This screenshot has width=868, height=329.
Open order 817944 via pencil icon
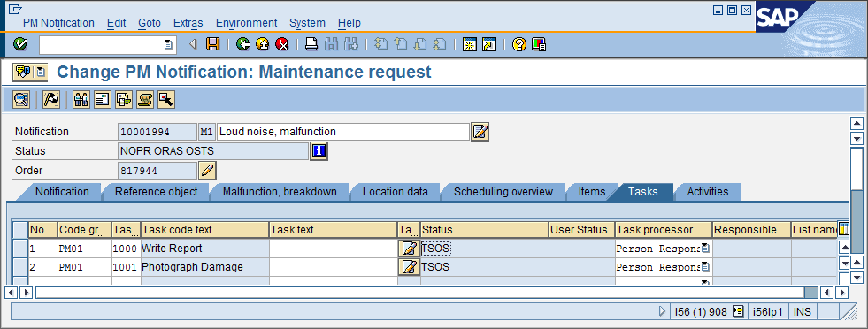point(207,171)
